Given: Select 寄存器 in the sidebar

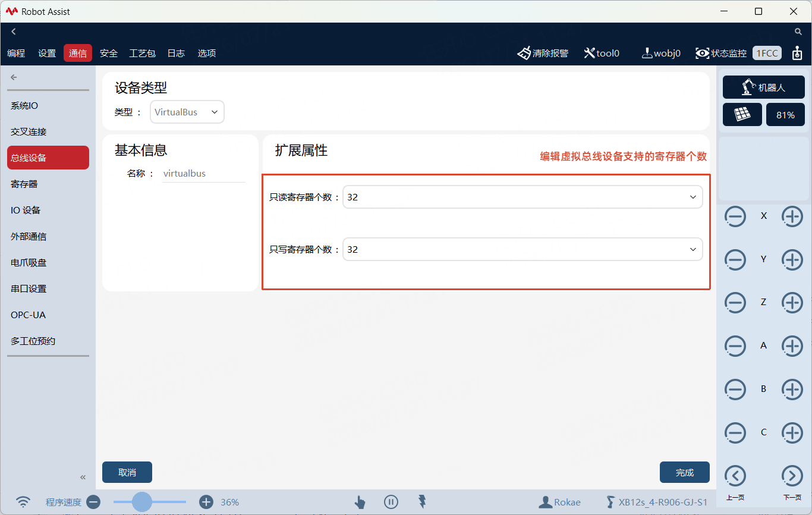Looking at the screenshot, I should [48, 184].
